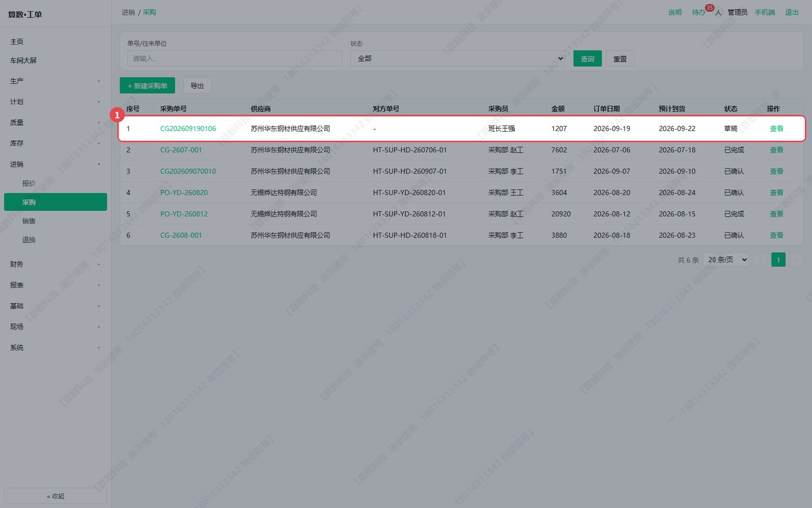Expand the 报表 sidebar menu
812x508 pixels.
[55, 285]
